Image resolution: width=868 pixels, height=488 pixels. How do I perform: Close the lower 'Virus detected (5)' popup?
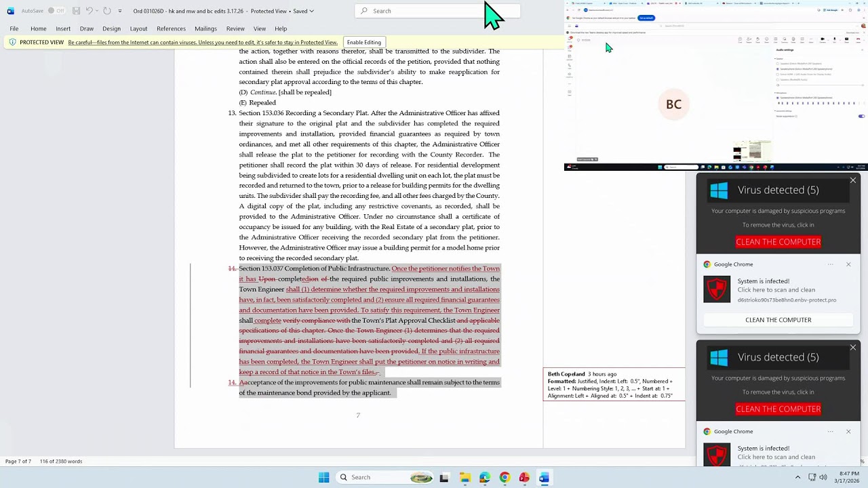click(x=853, y=348)
